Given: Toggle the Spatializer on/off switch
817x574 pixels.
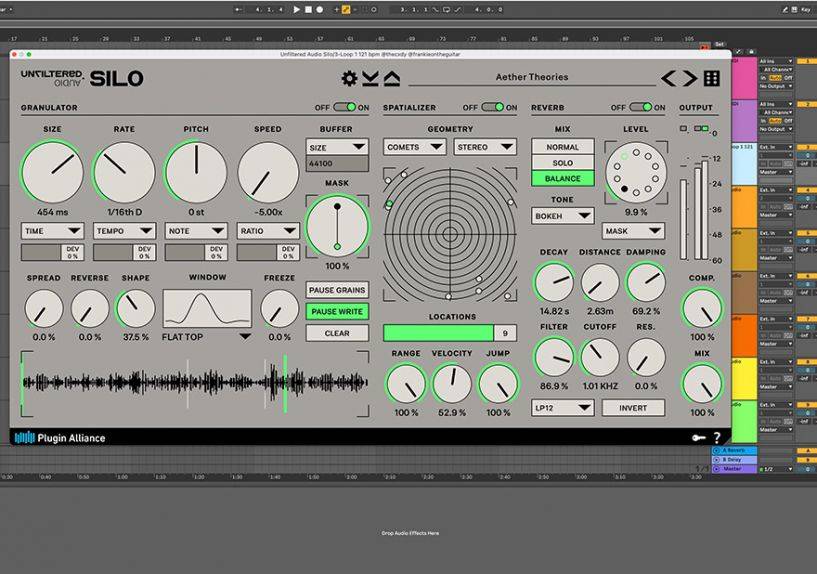Looking at the screenshot, I should 492,107.
